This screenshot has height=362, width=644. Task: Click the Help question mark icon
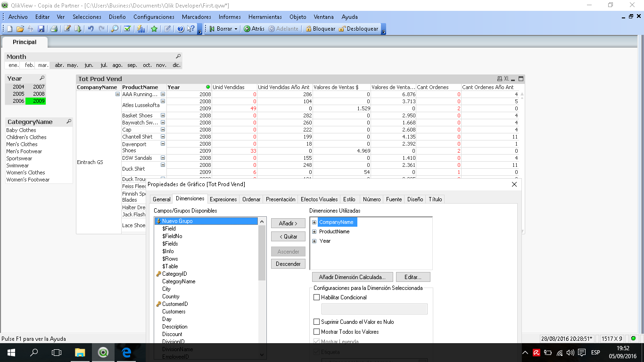tap(180, 29)
